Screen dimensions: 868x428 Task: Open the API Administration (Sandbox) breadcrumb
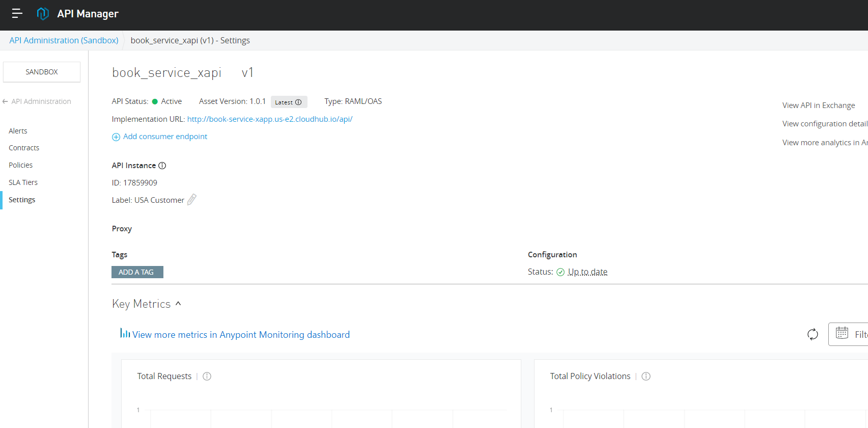click(x=64, y=40)
